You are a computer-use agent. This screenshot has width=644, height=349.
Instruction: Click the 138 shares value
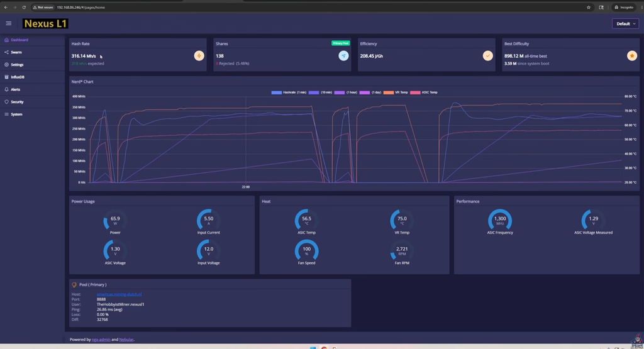pyautogui.click(x=219, y=56)
